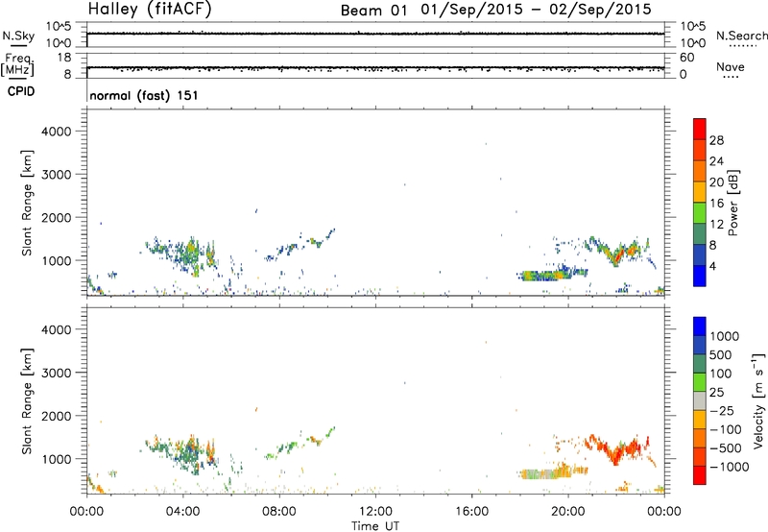This screenshot has height=532, width=768.
Task: Click the 'Time UT' axis title
Action: pos(375,526)
